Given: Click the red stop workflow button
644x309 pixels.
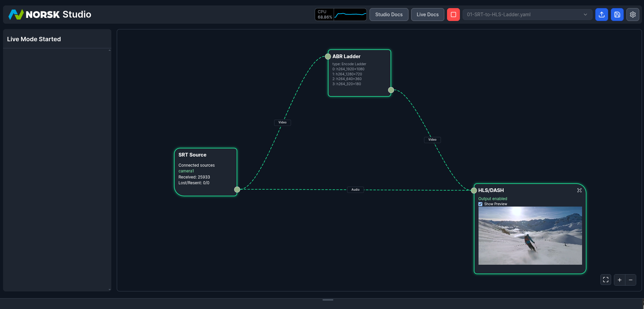Looking at the screenshot, I should pos(453,15).
